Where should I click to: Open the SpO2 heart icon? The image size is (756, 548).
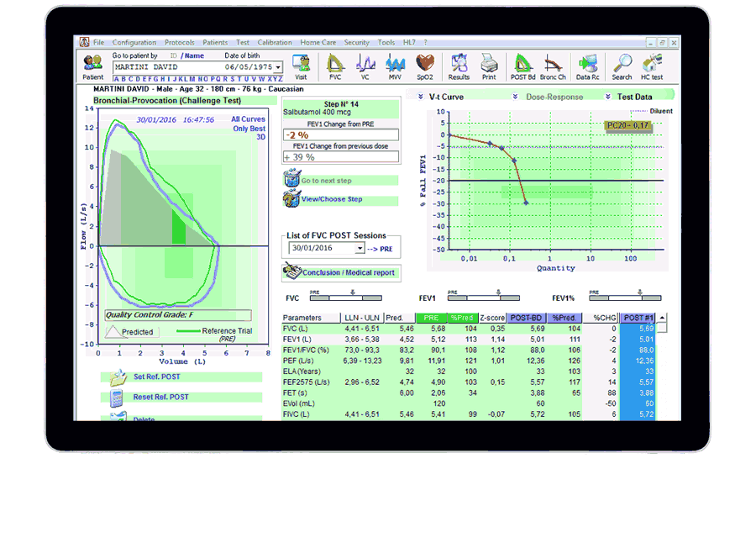(x=424, y=65)
